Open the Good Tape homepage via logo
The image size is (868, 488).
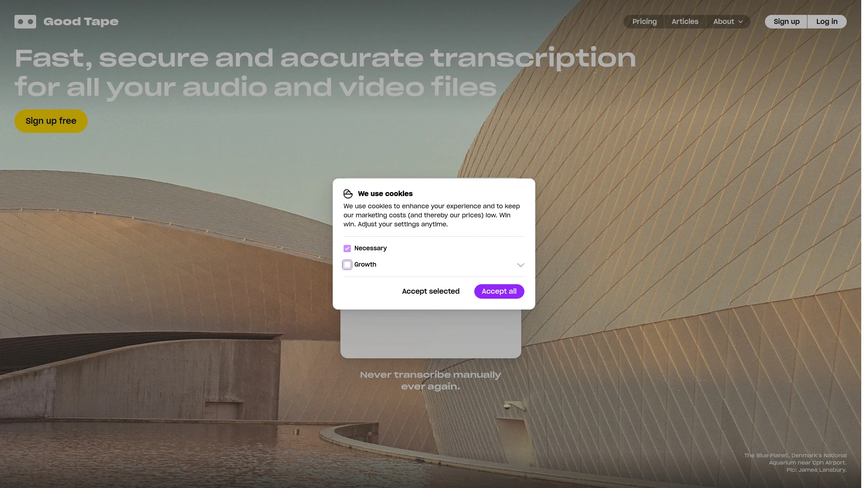(66, 21)
